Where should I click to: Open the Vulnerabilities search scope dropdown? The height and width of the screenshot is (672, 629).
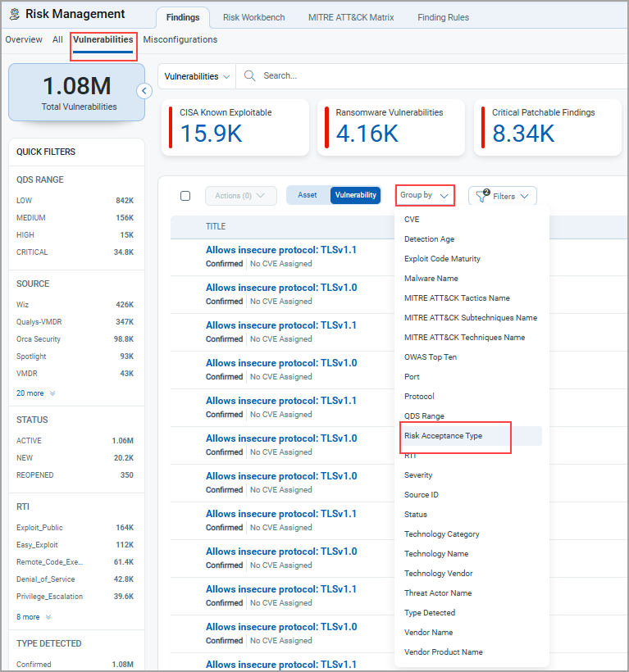pyautogui.click(x=197, y=76)
